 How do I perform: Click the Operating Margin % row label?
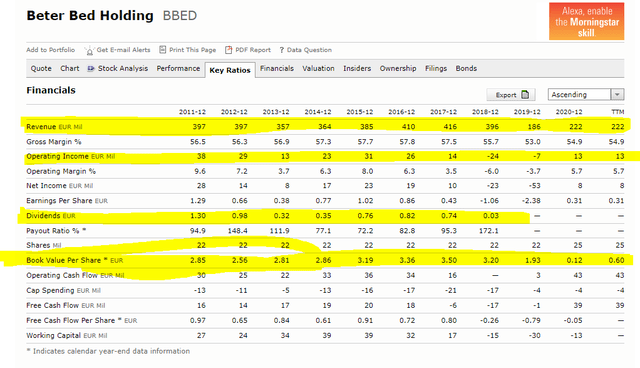[x=61, y=171]
